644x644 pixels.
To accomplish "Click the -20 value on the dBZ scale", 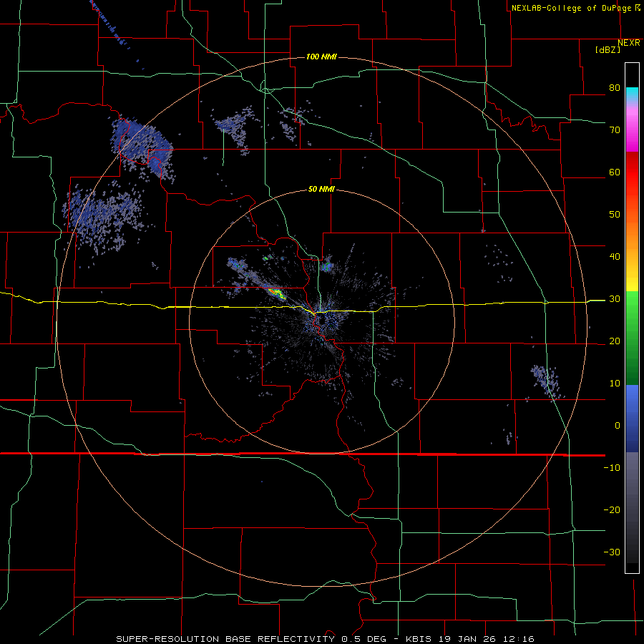I will click(612, 510).
